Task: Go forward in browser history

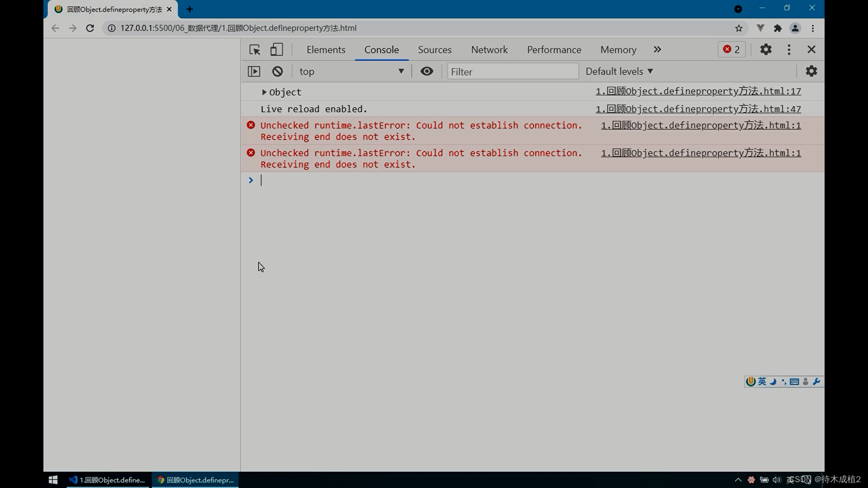Action: [x=72, y=28]
